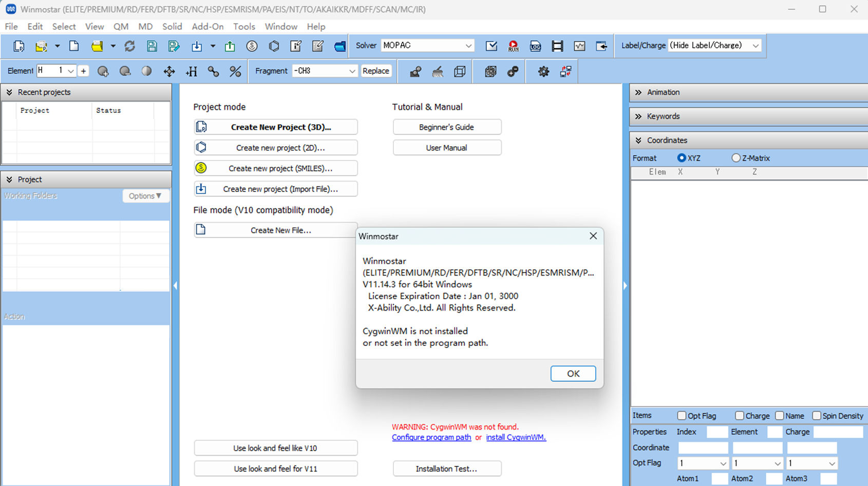This screenshot has width=868, height=486.
Task: Click the add atom icon
Action: click(x=103, y=71)
